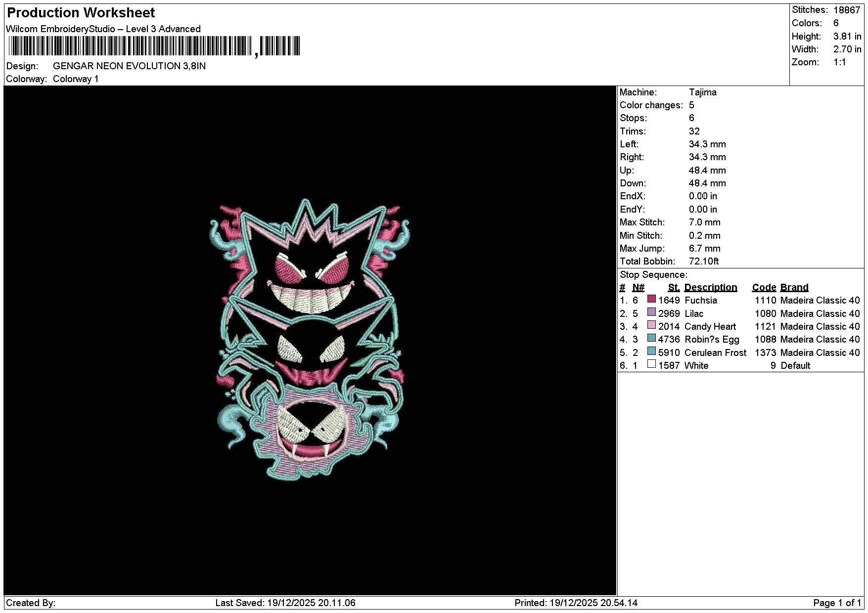Viewport: 868px width, 613px height.
Task: Click the "Candy Heart" description text
Action: coord(710,326)
